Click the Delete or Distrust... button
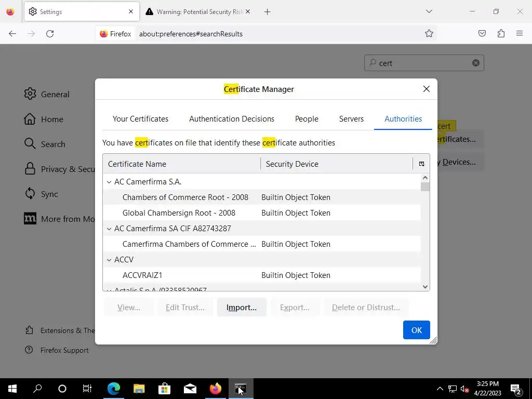The width and height of the screenshot is (532, 399). coord(366,307)
